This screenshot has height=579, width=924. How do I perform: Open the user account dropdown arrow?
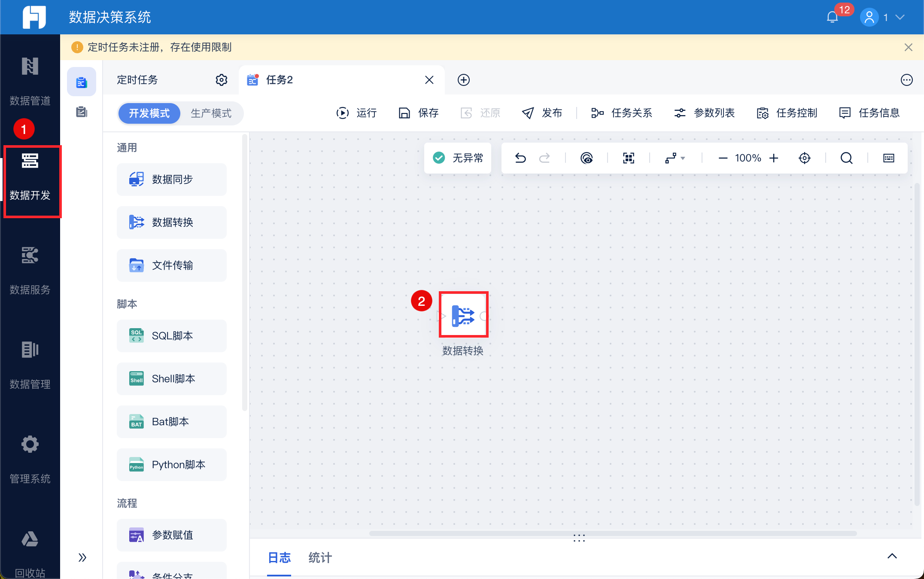tap(900, 17)
